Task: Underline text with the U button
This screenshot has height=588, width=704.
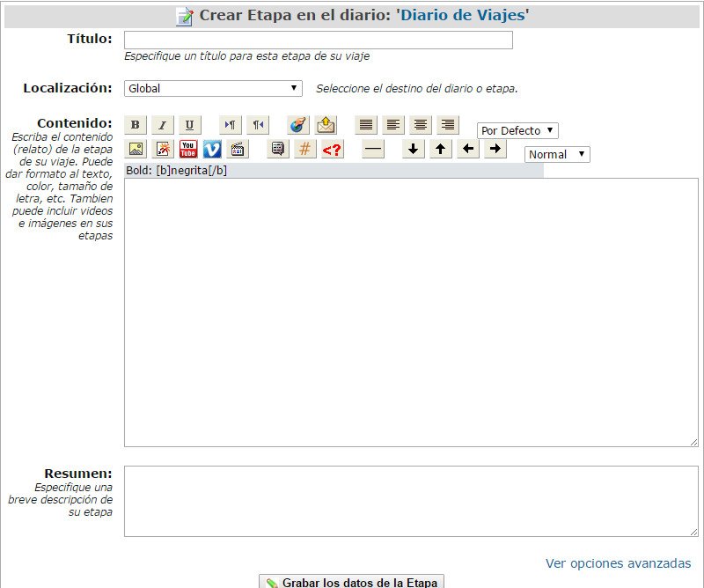Action: click(x=190, y=125)
